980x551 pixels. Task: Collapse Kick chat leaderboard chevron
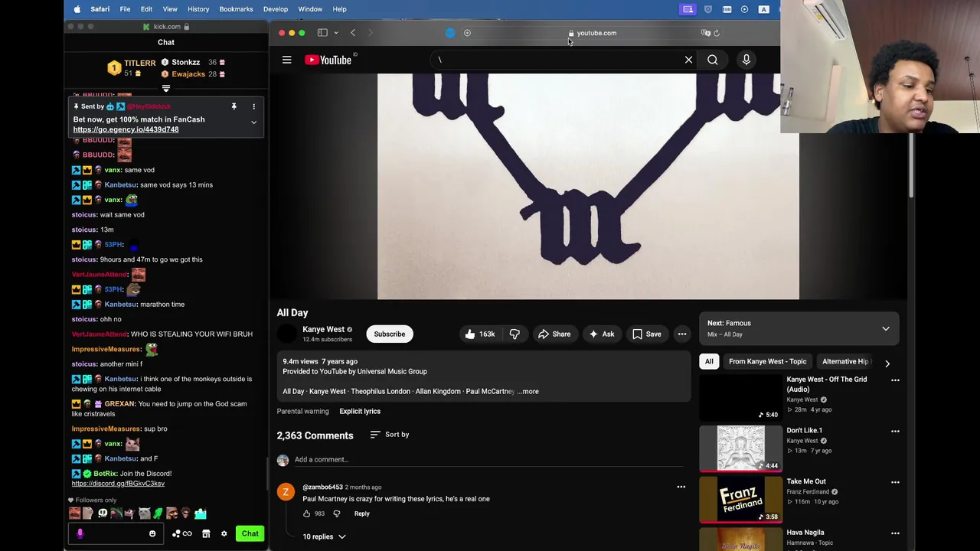[166, 88]
